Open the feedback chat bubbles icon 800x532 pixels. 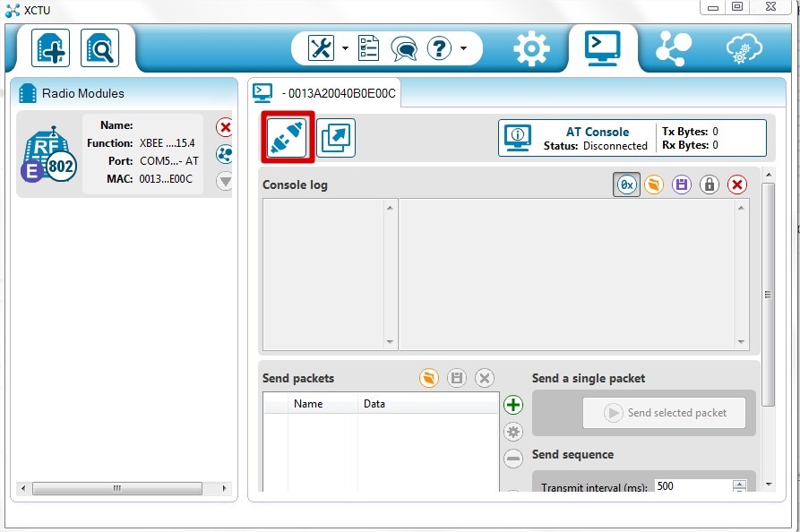tap(403, 49)
